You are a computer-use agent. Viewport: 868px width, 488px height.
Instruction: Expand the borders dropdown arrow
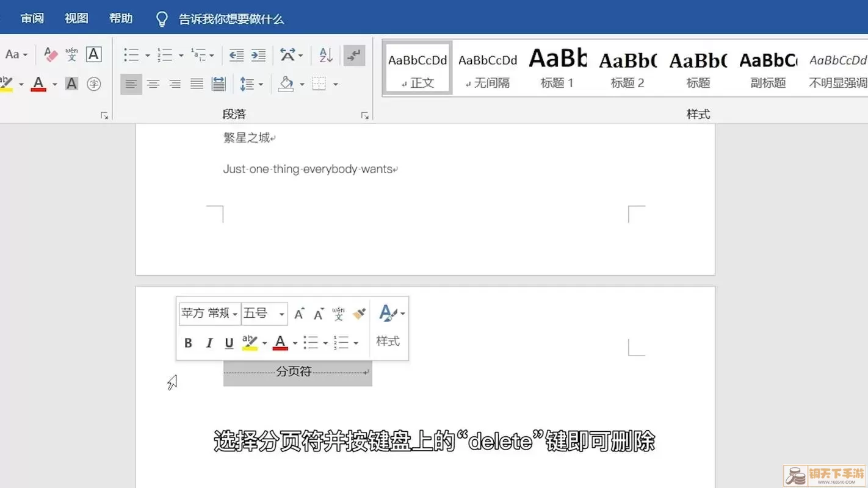(x=335, y=84)
